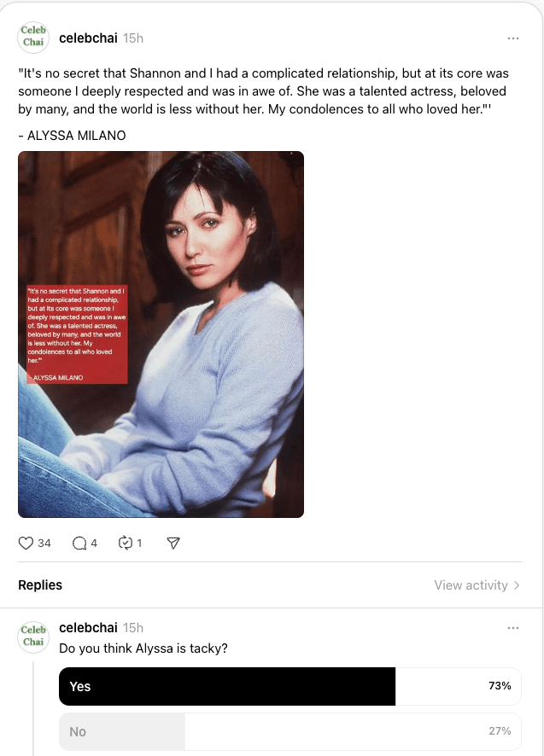Viewport: 544px width, 756px height.
Task: Open the attached Alyssa Milano quote image
Action: (161, 334)
